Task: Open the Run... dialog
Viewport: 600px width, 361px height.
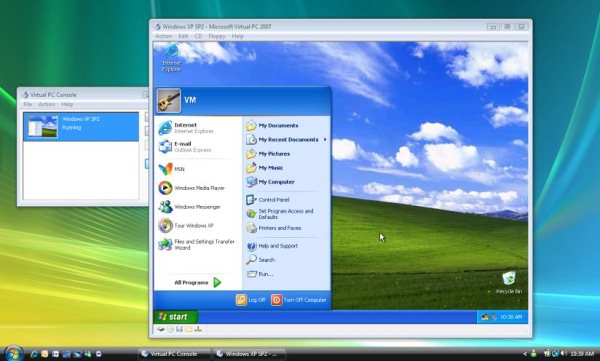Action: (260, 274)
